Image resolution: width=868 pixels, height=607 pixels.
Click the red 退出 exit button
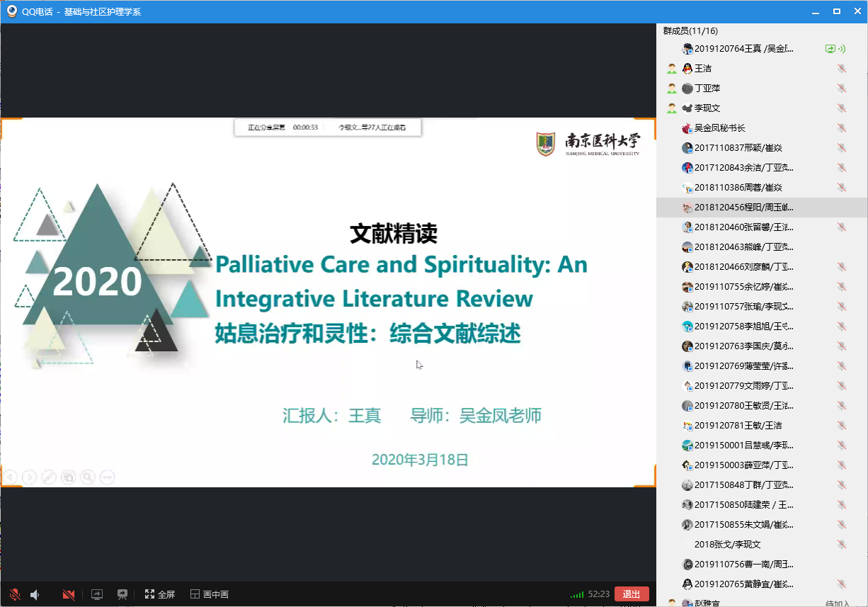pyautogui.click(x=632, y=594)
